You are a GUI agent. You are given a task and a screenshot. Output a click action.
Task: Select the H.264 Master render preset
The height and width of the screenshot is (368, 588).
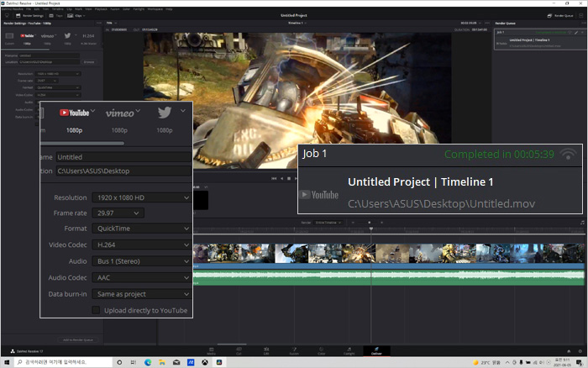88,39
